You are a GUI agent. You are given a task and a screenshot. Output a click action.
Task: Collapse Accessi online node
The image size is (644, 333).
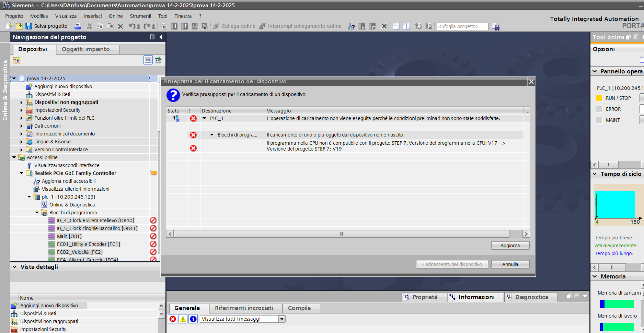pos(14,157)
